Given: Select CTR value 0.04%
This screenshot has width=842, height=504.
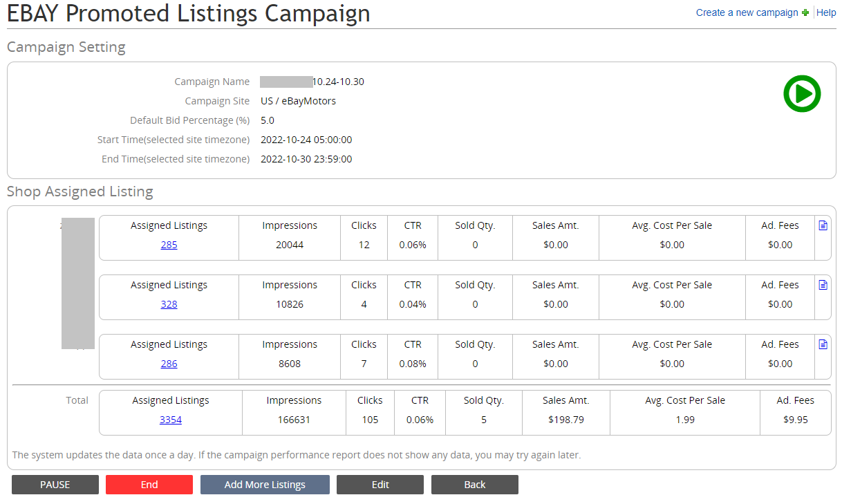Looking at the screenshot, I should click(x=413, y=304).
